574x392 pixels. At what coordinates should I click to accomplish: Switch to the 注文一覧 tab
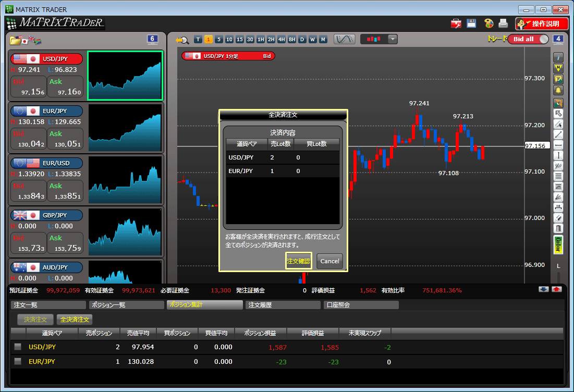tap(48, 305)
